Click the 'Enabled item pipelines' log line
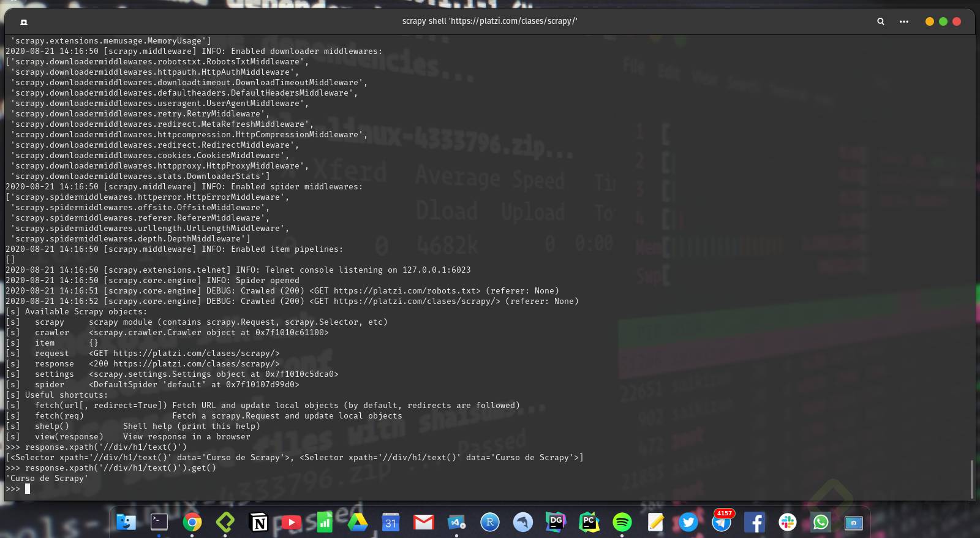 tap(175, 249)
